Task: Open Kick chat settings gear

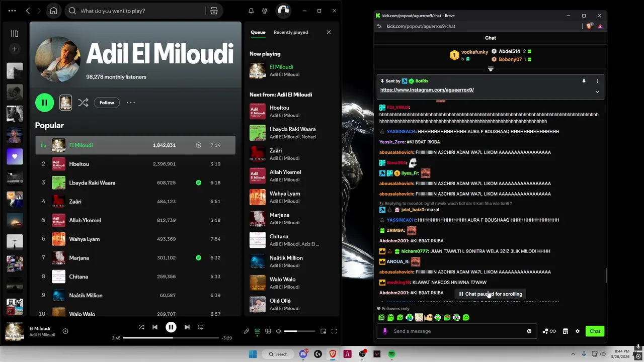Action: tap(578, 331)
